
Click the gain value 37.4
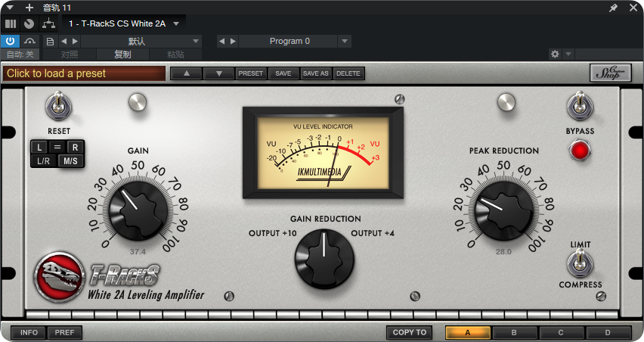click(x=138, y=251)
